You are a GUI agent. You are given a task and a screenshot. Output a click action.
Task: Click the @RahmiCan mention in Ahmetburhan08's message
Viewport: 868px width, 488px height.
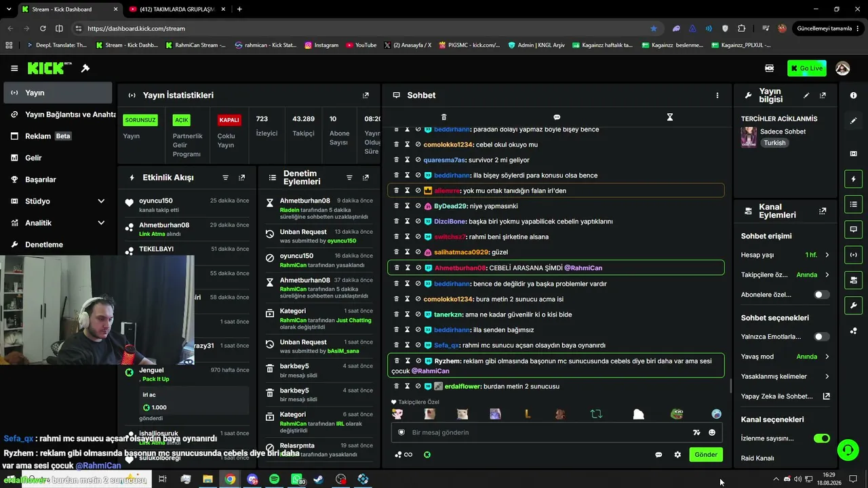[x=583, y=268]
